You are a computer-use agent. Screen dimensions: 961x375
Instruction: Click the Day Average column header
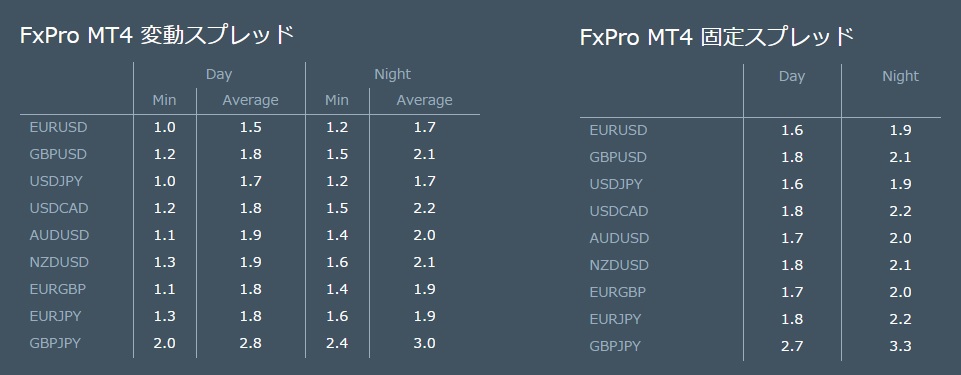(x=250, y=100)
